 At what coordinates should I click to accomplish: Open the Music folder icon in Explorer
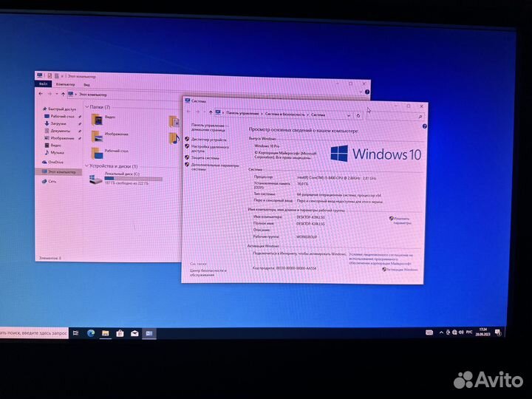(174, 137)
